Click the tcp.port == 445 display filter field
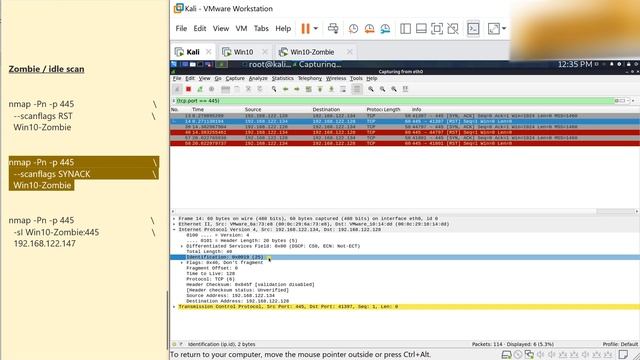 click(x=394, y=100)
